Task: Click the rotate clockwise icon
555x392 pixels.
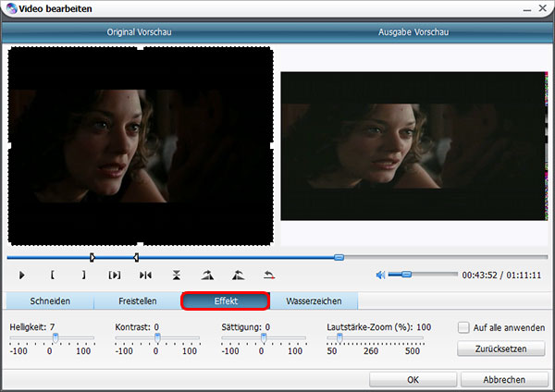Action: pyautogui.click(x=207, y=275)
